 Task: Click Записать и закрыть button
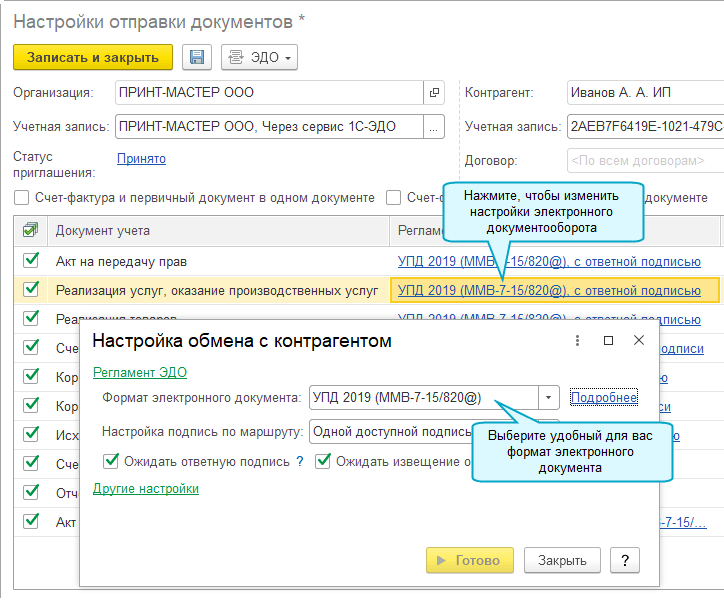pyautogui.click(x=93, y=58)
